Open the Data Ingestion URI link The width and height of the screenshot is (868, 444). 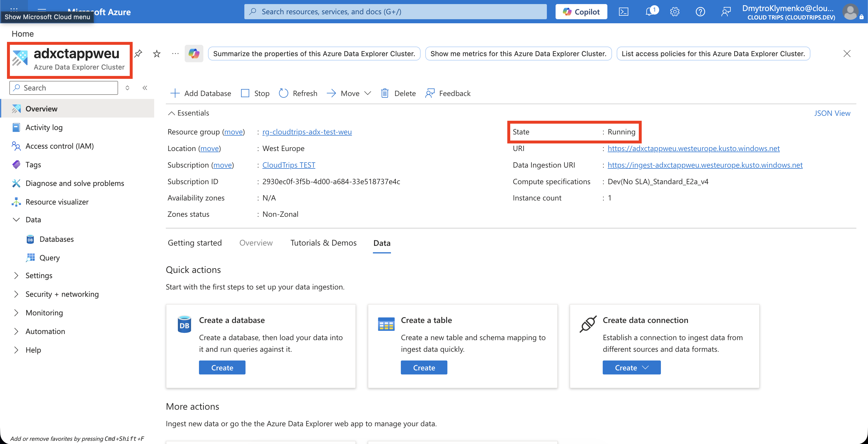click(705, 165)
